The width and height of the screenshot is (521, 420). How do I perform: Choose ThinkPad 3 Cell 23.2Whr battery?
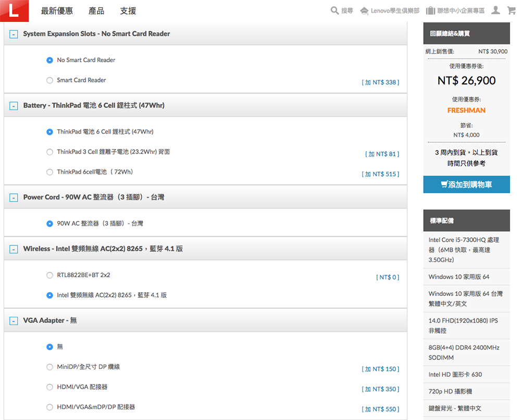coord(50,152)
